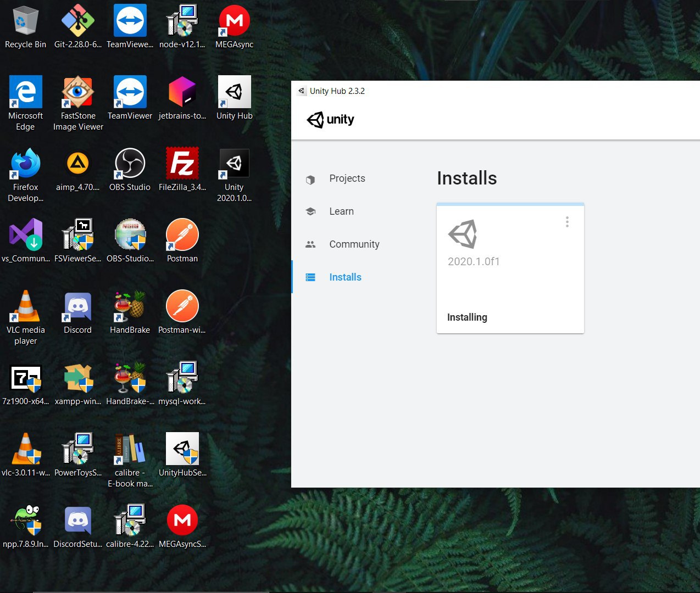Click the 2020.1.0f1 version card

tap(510, 268)
